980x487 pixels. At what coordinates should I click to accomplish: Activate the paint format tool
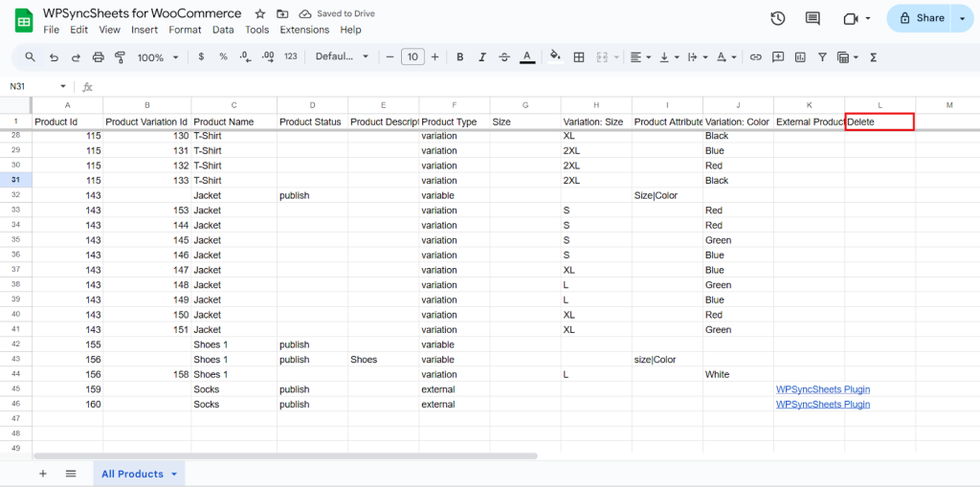click(120, 56)
